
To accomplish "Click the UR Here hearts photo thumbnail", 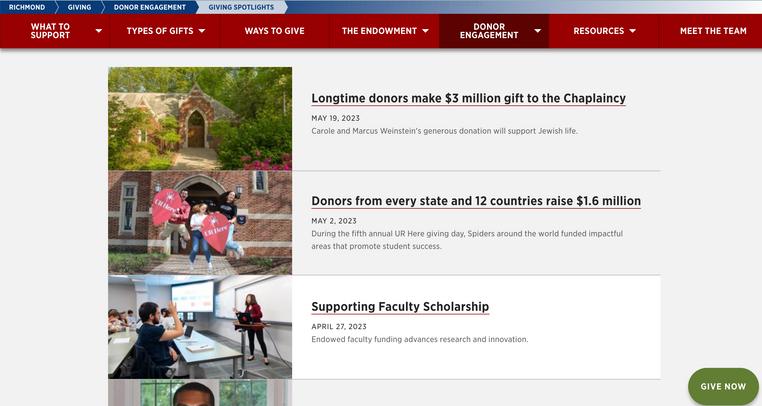I will 200,223.
